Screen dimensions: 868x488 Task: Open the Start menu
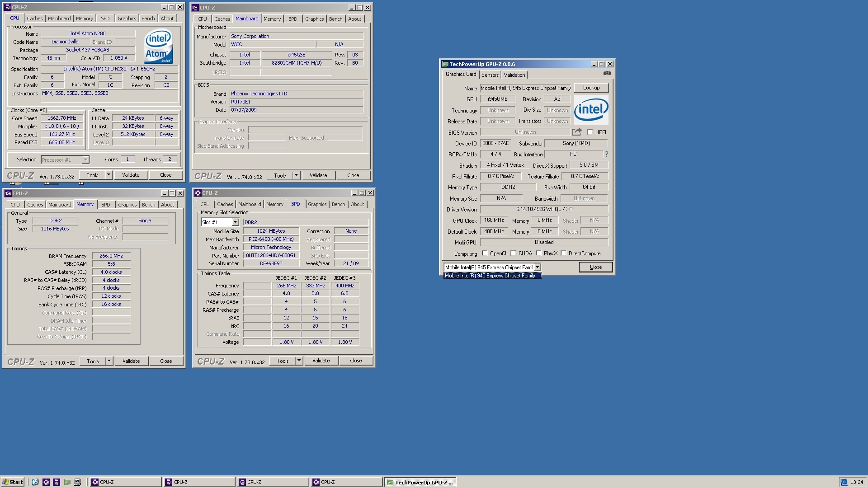[13, 482]
